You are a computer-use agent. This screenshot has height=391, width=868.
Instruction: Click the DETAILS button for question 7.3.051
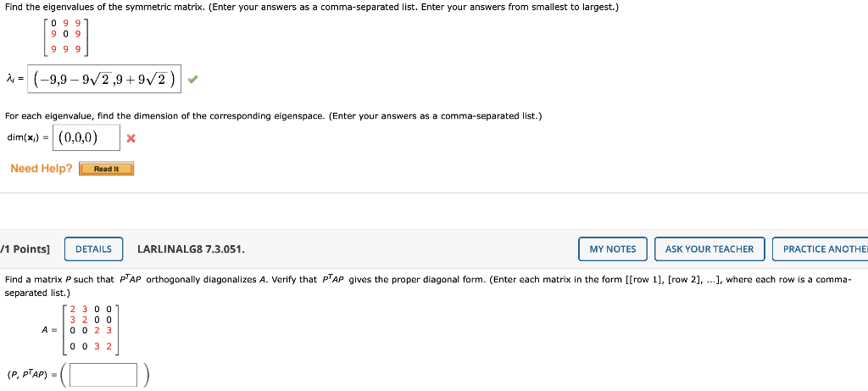click(x=93, y=249)
